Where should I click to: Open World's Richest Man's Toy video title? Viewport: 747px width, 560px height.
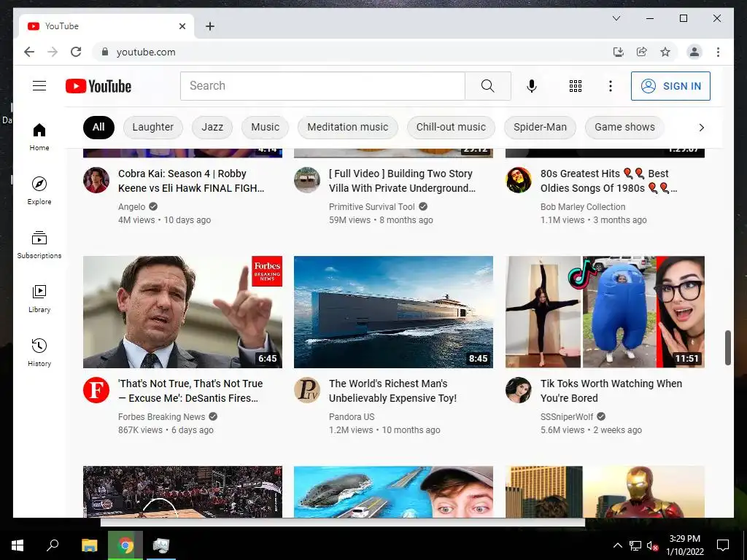(392, 391)
